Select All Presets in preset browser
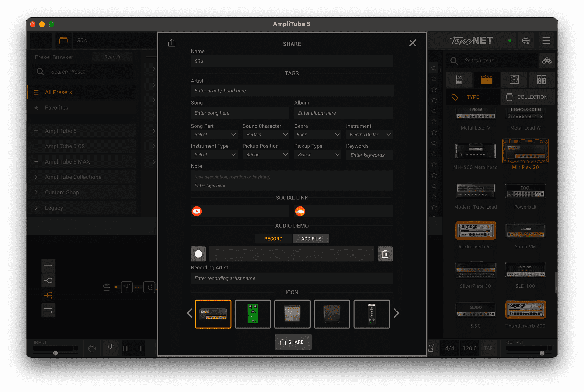Screen dimensions: 584x392 [x=58, y=92]
